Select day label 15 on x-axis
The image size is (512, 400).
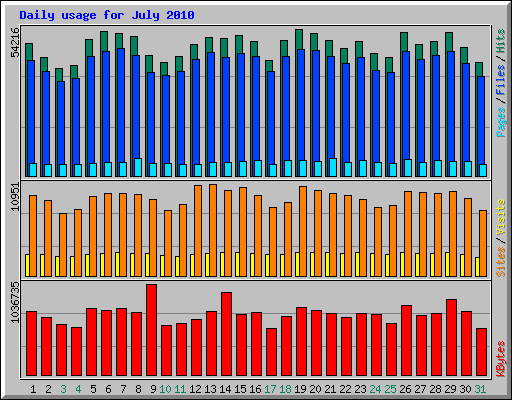click(240, 389)
